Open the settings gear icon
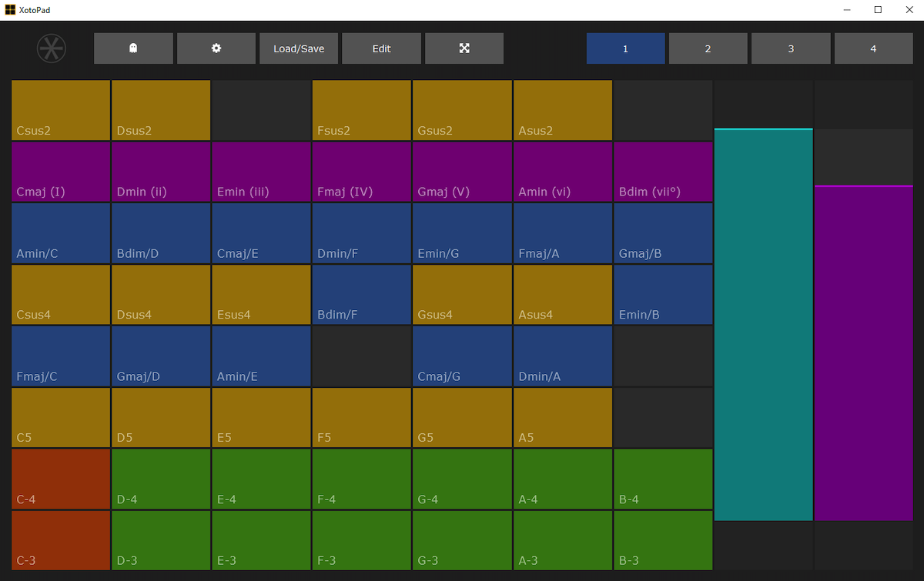This screenshot has width=924, height=581. click(x=216, y=48)
